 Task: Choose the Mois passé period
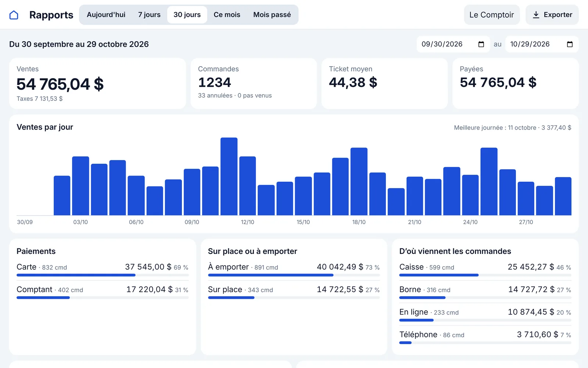(272, 15)
